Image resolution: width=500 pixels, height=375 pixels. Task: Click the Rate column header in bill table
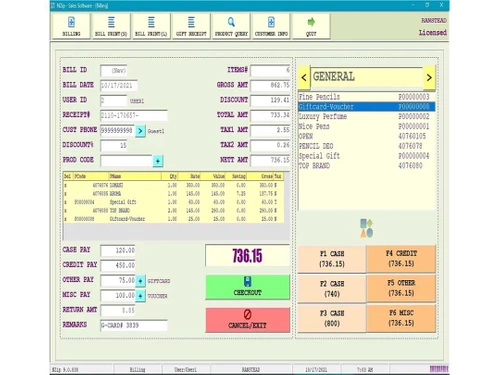(189, 176)
